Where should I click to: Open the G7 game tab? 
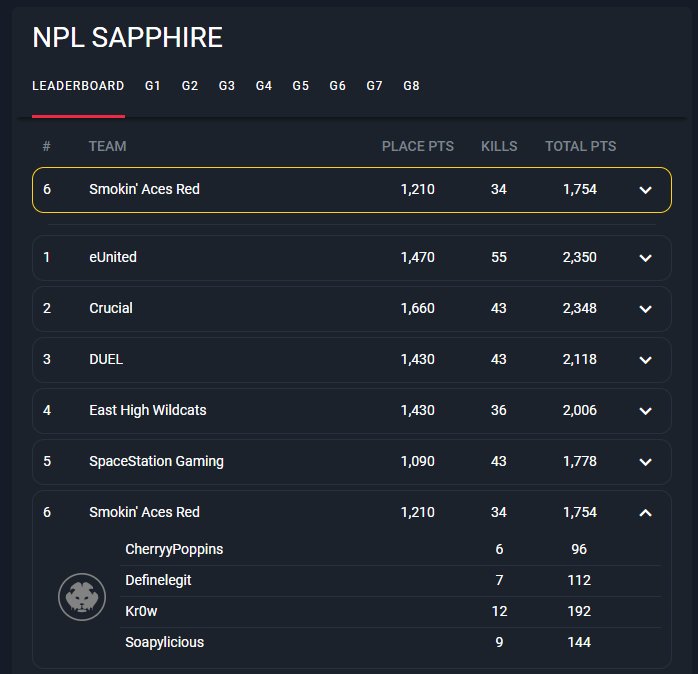pos(374,85)
